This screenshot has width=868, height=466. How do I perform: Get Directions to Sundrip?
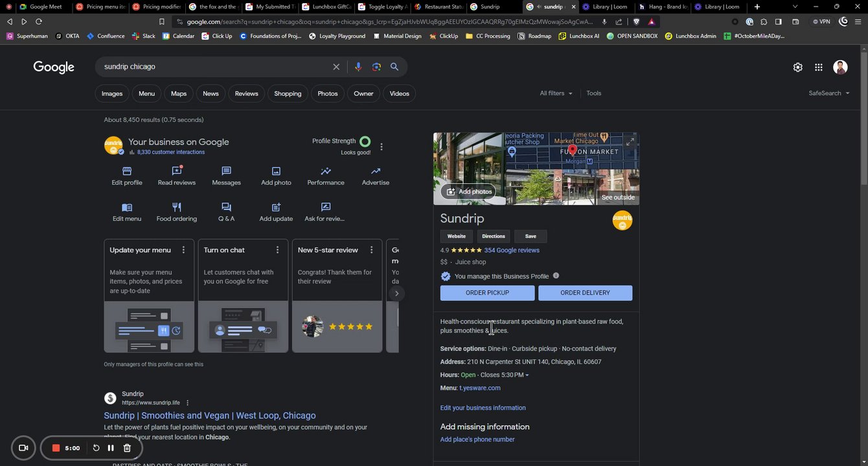click(x=493, y=236)
